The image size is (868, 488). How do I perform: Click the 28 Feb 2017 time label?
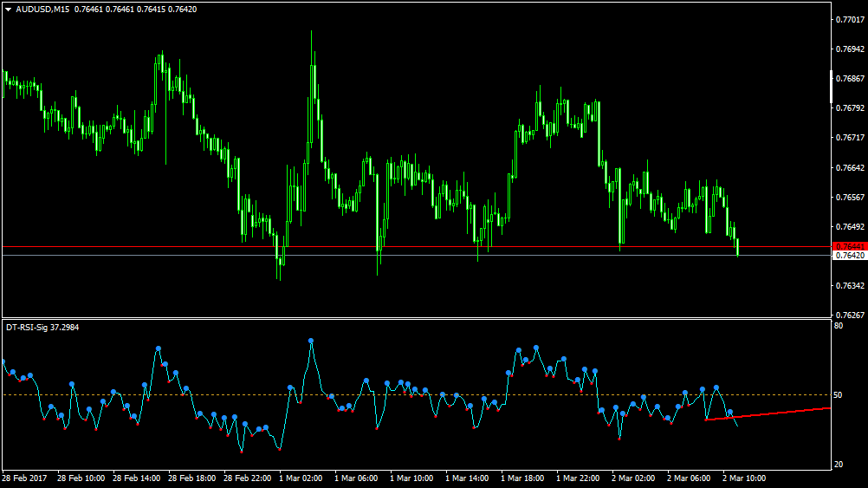[x=24, y=478]
